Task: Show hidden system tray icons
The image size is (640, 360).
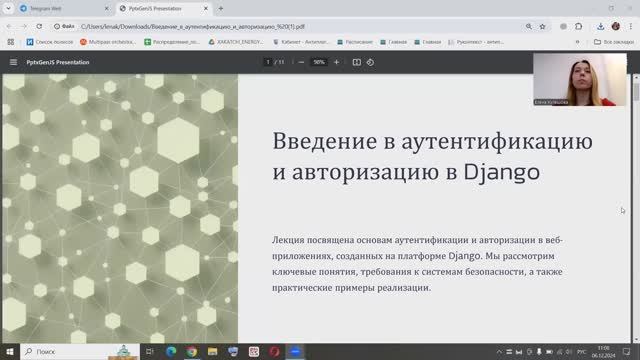Action: (499, 351)
